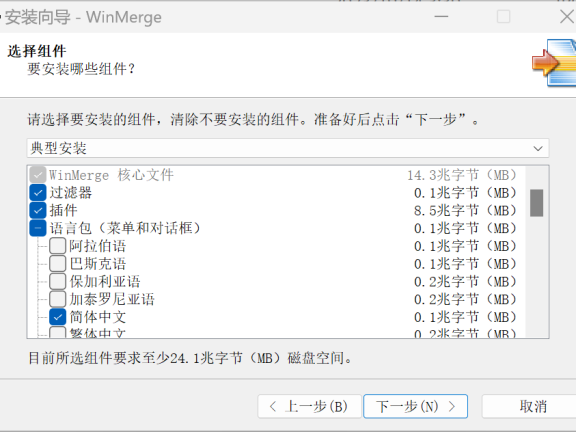Enable the 巴斯克语 language checkbox

(x=58, y=263)
